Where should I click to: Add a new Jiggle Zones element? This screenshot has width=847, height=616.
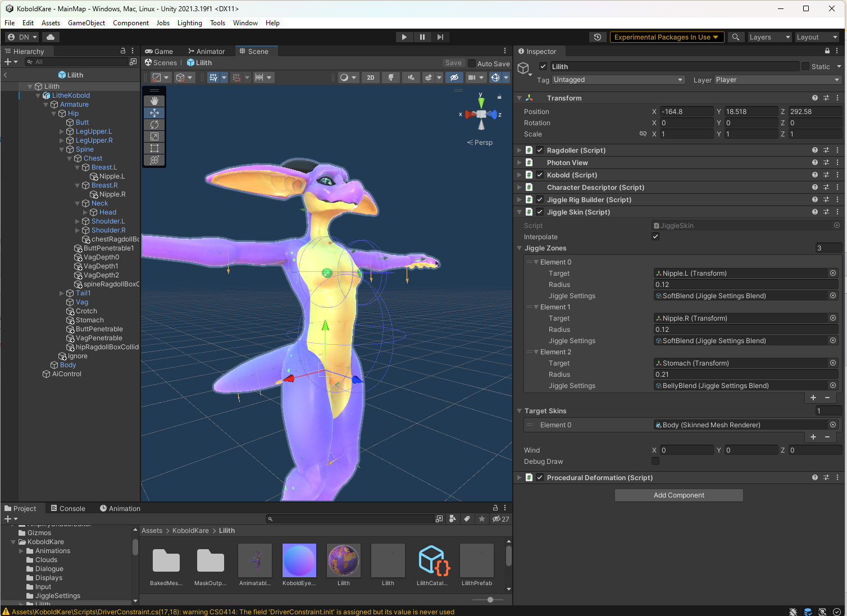point(813,398)
